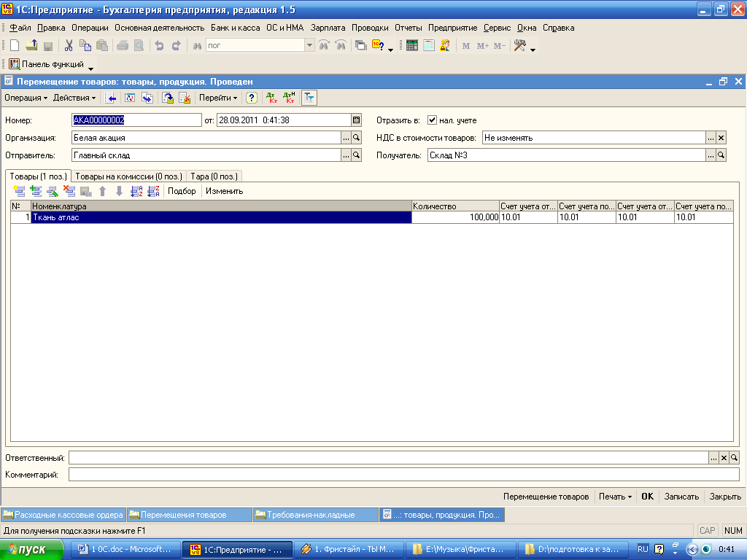Click the document help question mark icon
The height and width of the screenshot is (560, 747).
tap(252, 98)
